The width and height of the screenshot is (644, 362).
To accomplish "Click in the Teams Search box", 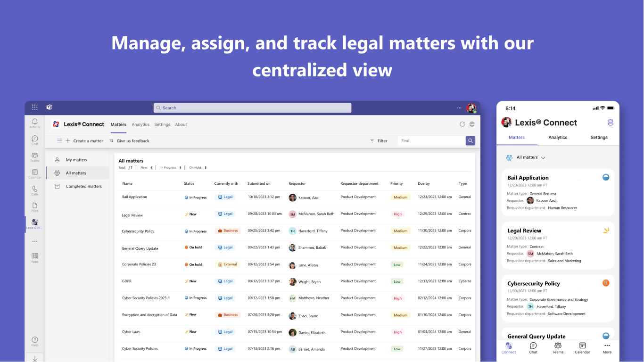I will [252, 108].
